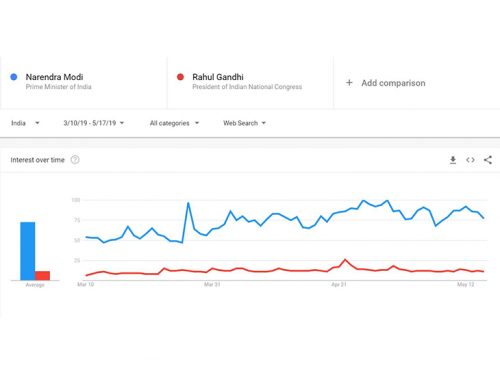Click the blue line peak near Mar 31
Screen dimensions: 500x375
tap(188, 203)
